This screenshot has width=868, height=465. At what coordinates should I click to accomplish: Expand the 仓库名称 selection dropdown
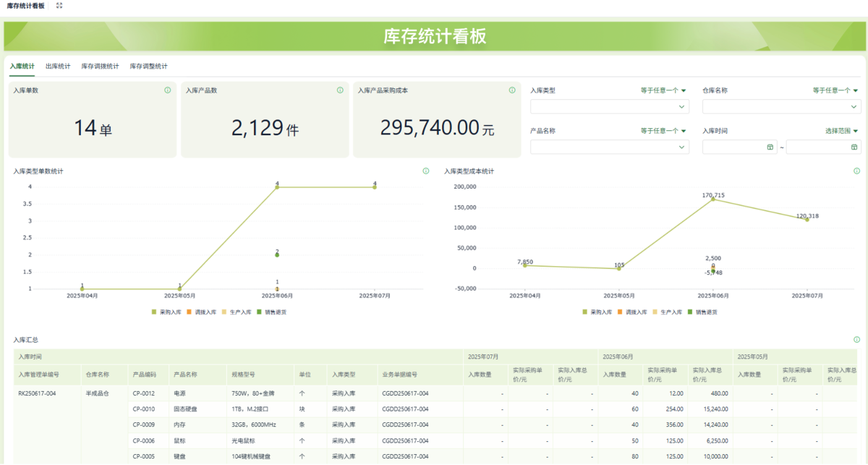point(781,107)
